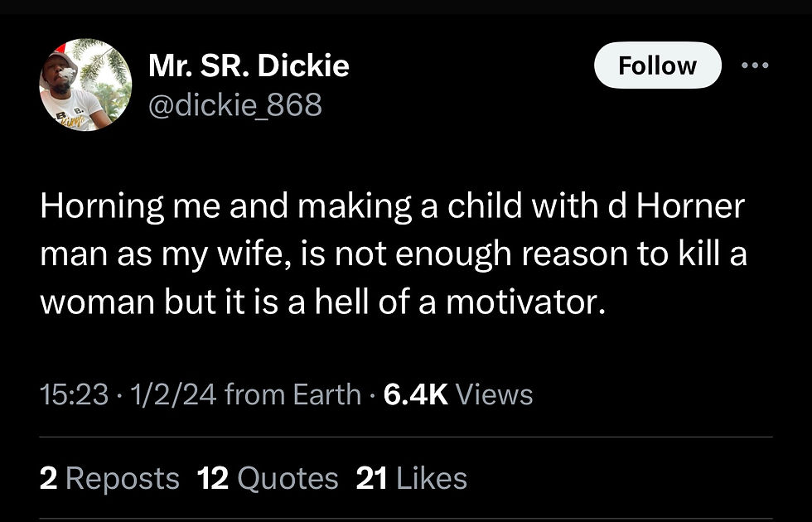Open the 12 Quotes list
The image size is (812, 522).
(x=268, y=478)
